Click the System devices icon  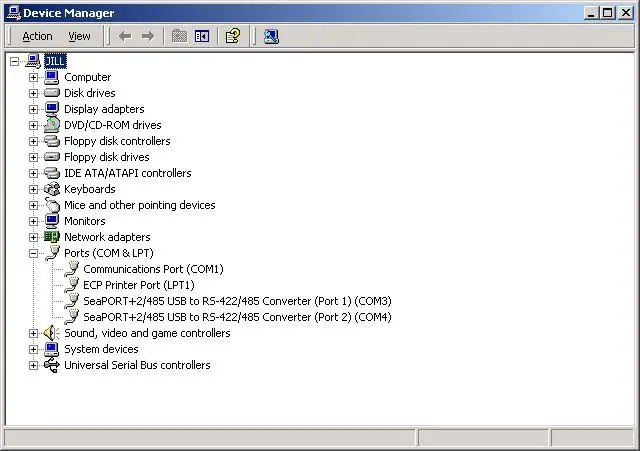52,349
